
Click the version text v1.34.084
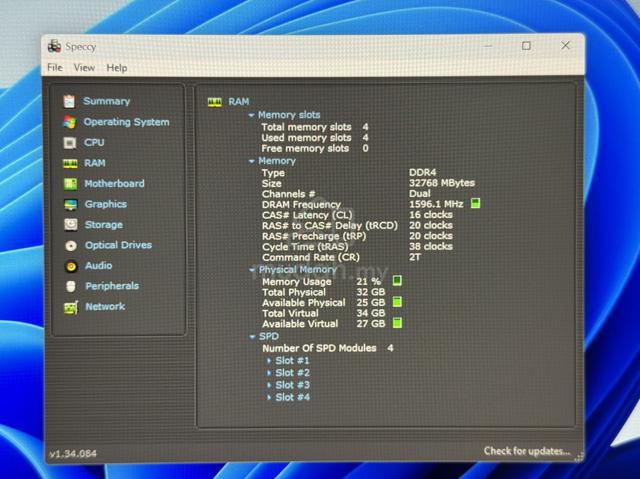73,454
